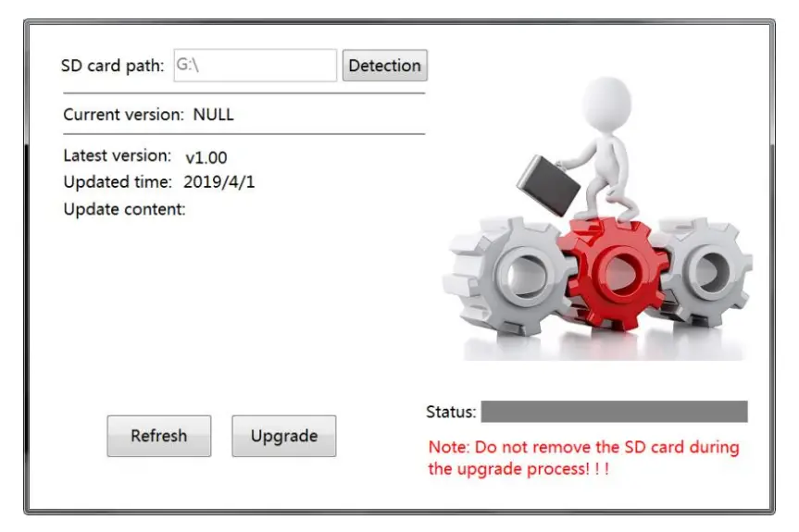Focus the SD card path field
799x532 pixels.
click(x=256, y=65)
